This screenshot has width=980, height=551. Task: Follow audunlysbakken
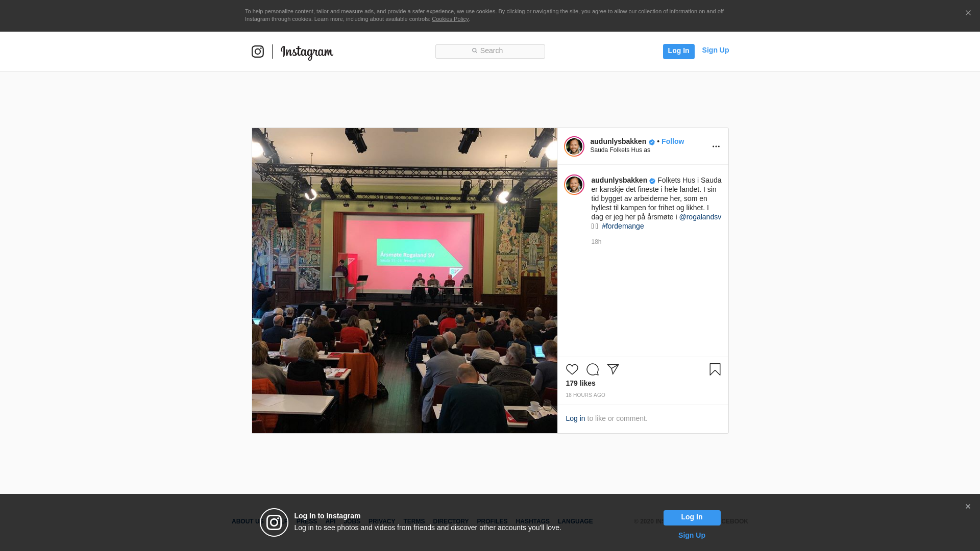click(x=673, y=141)
